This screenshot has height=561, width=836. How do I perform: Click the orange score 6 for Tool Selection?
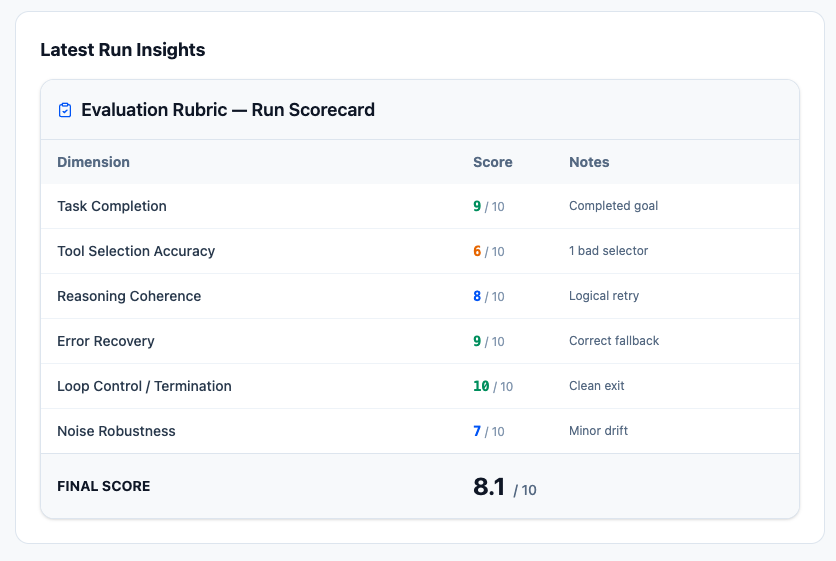477,251
